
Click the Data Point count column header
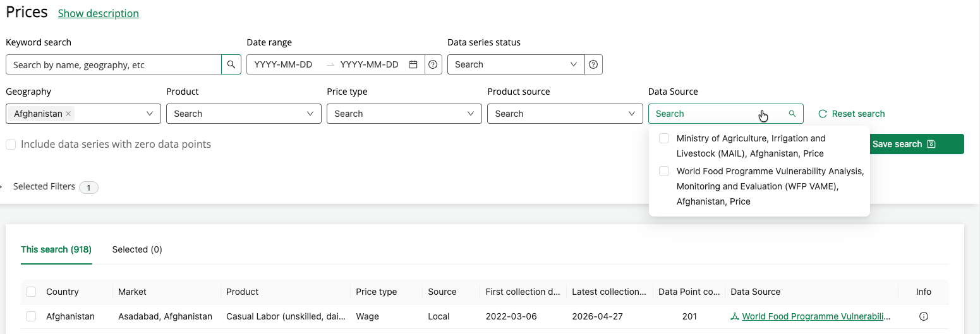[689, 292]
